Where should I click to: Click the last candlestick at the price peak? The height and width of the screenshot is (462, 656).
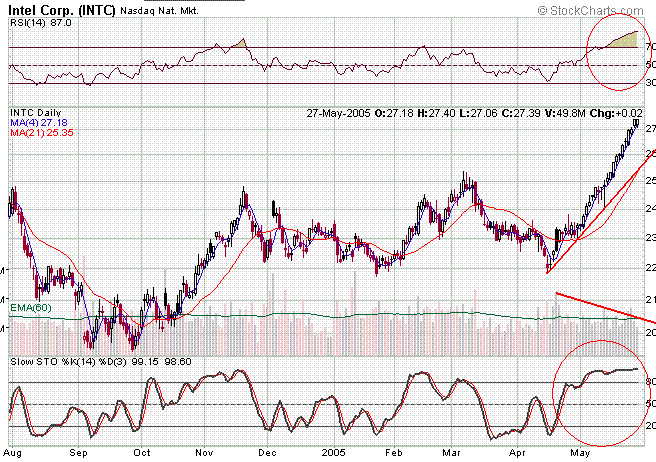pos(636,123)
